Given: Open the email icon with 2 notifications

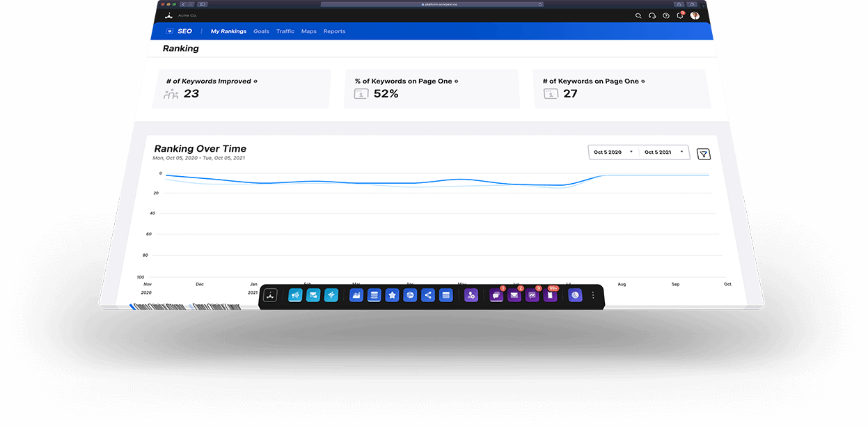Looking at the screenshot, I should [x=514, y=295].
